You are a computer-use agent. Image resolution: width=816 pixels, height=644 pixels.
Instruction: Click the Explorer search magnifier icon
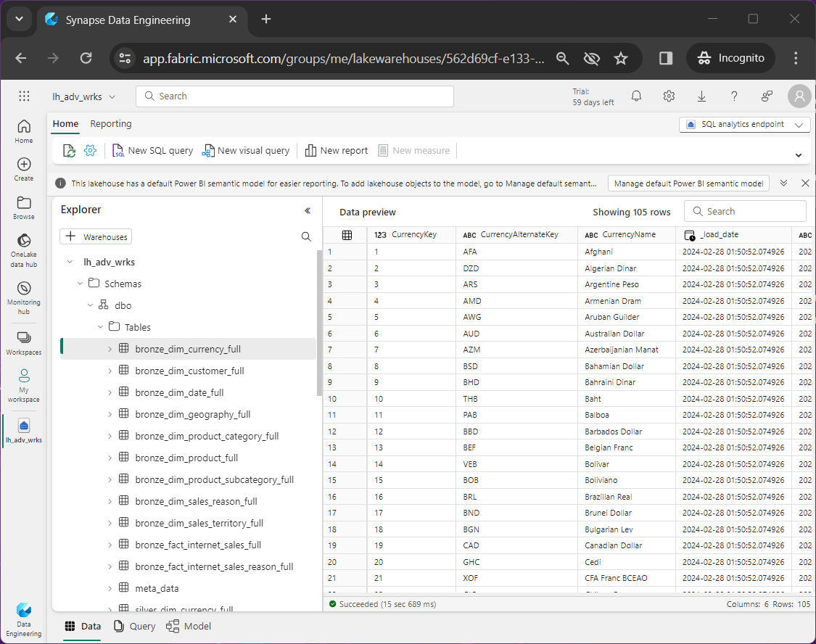click(306, 236)
